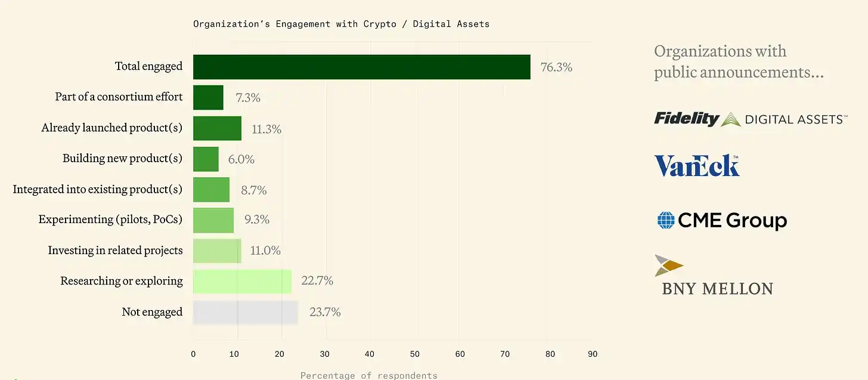The width and height of the screenshot is (868, 380).
Task: Click the Experimenting (pilots, PoCs) label
Action: pos(110,220)
